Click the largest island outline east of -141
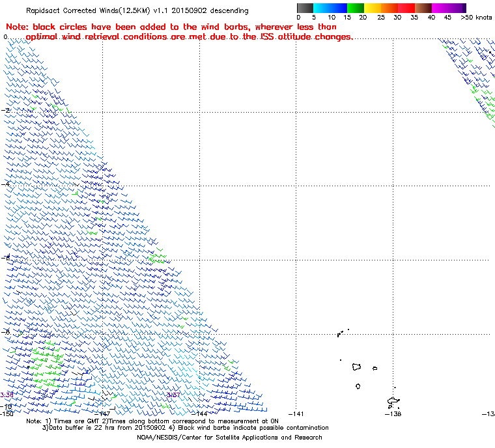Screen dimensions: 495x448 coord(356,367)
